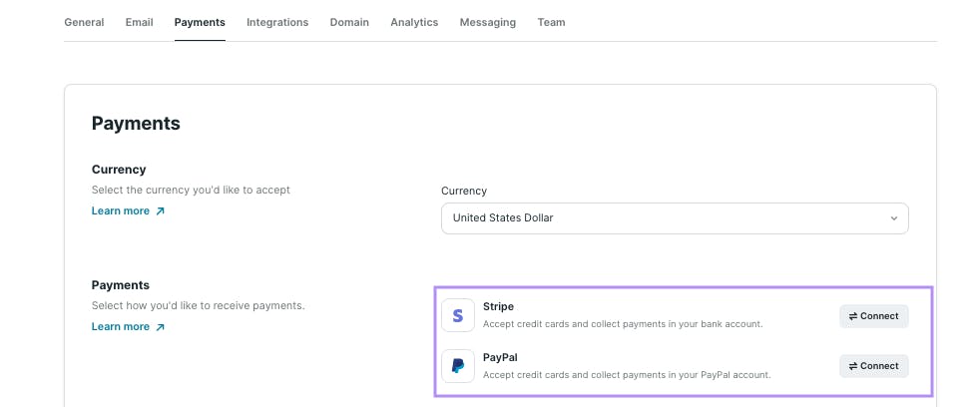Open the Currency dropdown showing United States Dollar

coord(675,218)
